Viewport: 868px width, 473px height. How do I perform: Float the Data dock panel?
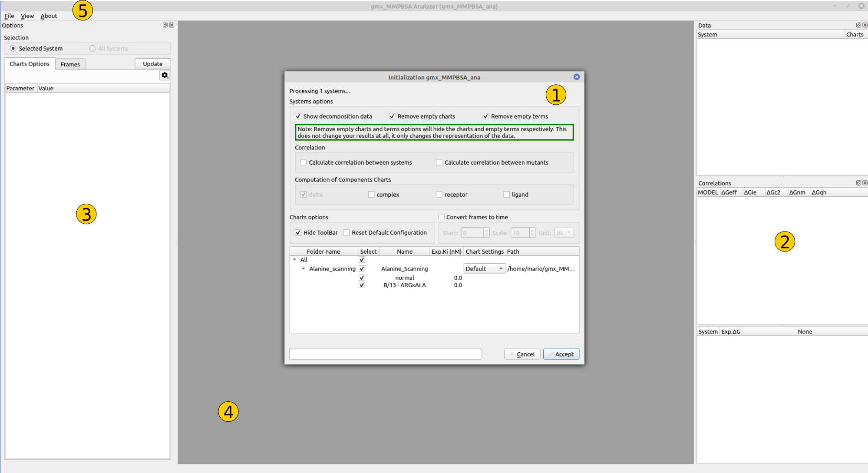click(x=858, y=25)
